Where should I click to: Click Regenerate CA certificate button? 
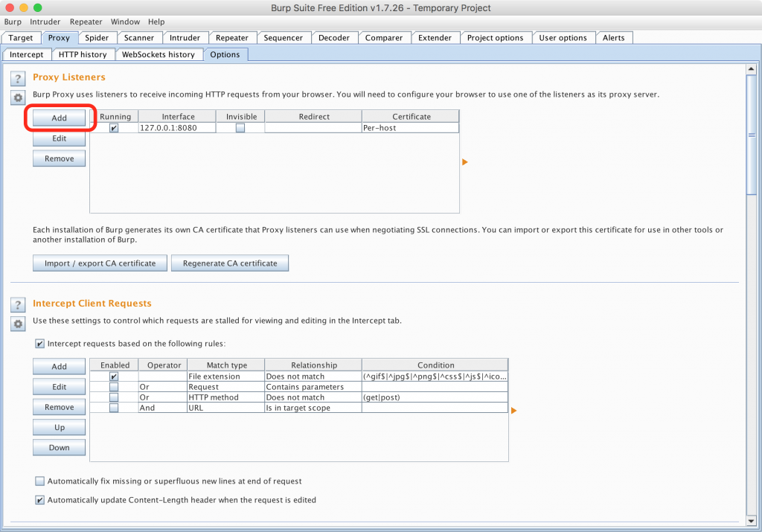(x=230, y=263)
